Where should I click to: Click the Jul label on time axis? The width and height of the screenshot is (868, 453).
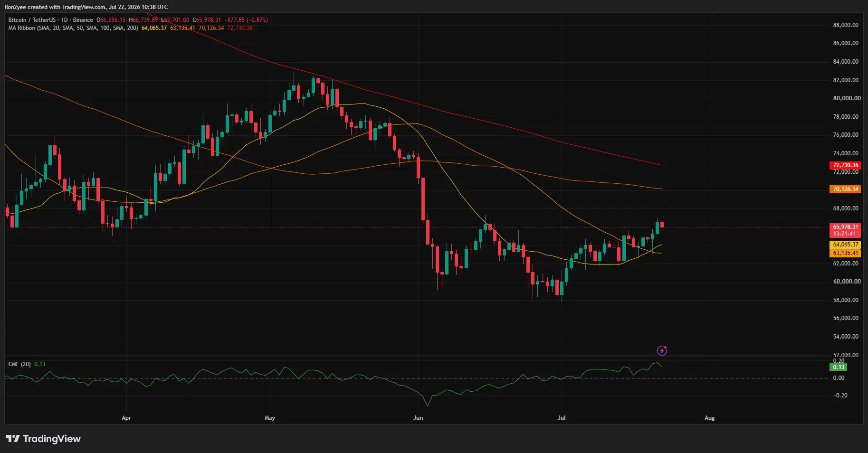562,418
